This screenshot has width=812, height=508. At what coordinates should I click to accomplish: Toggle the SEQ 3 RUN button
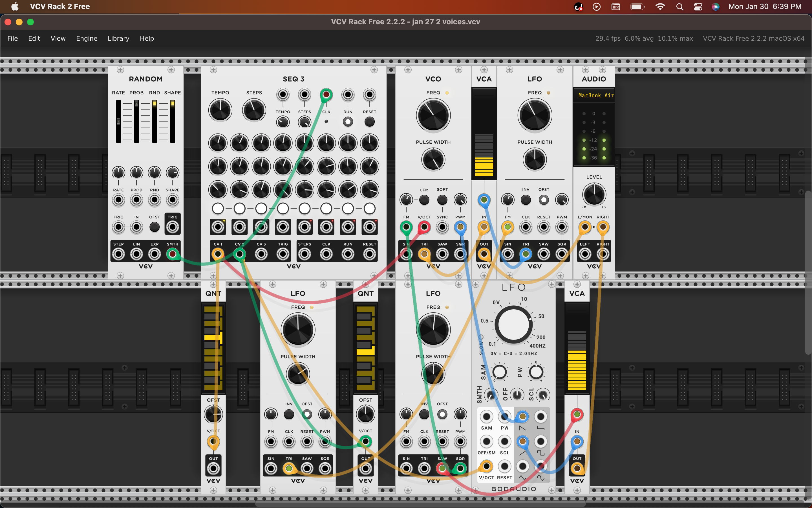(x=348, y=122)
